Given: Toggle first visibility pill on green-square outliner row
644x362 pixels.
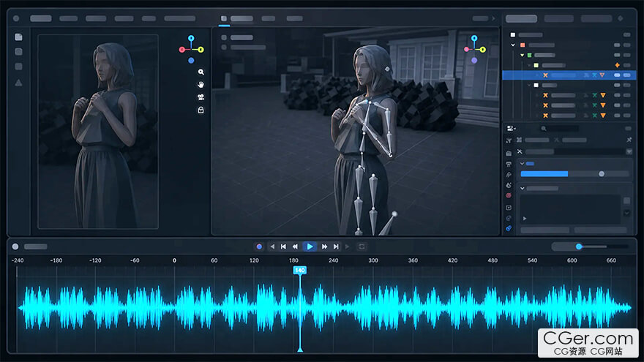Looking at the screenshot, I should pyautogui.click(x=617, y=55).
